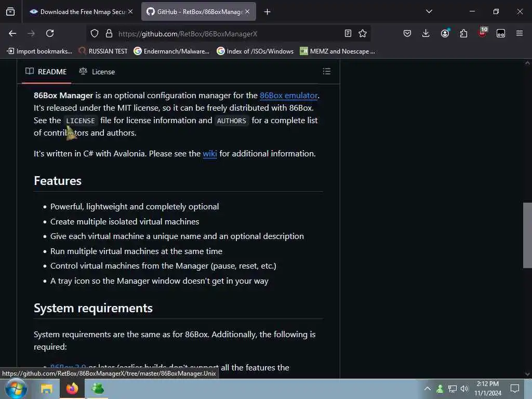The height and width of the screenshot is (399, 532).
Task: Open the green tray icon
Action: 440,389
